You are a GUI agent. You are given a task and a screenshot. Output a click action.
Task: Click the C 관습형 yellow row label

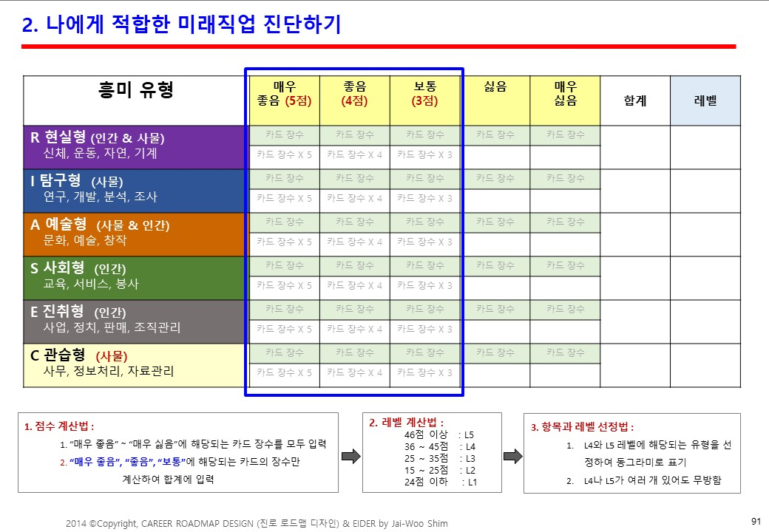[x=136, y=366]
